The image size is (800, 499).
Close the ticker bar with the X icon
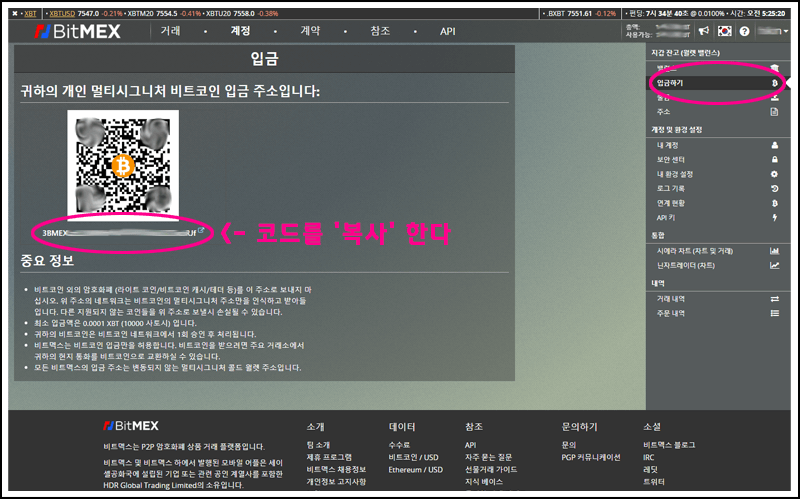pyautogui.click(x=15, y=14)
